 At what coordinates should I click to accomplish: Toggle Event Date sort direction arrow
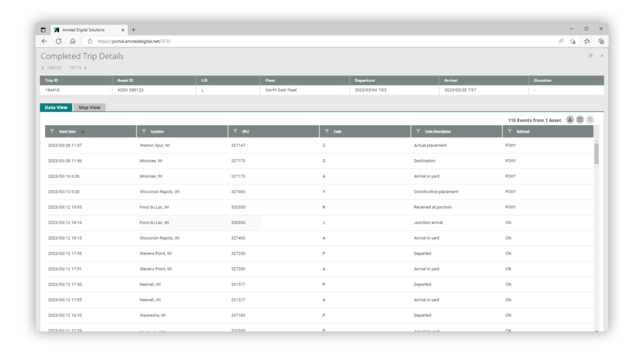pyautogui.click(x=82, y=131)
